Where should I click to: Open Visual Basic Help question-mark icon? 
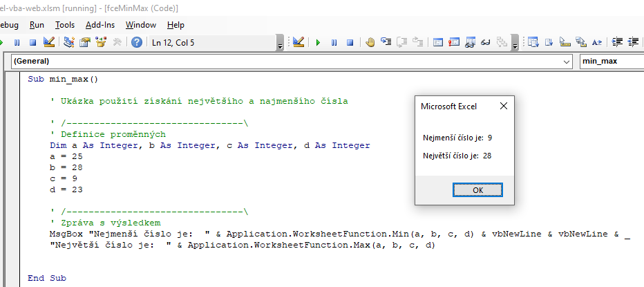click(137, 42)
